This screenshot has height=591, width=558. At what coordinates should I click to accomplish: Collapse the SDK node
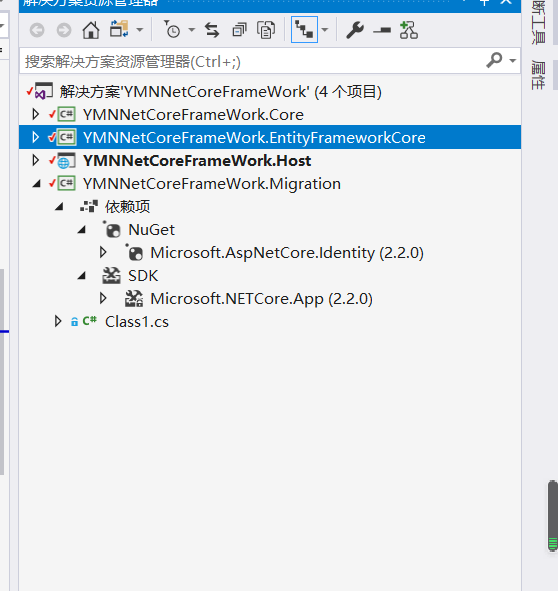tap(81, 276)
